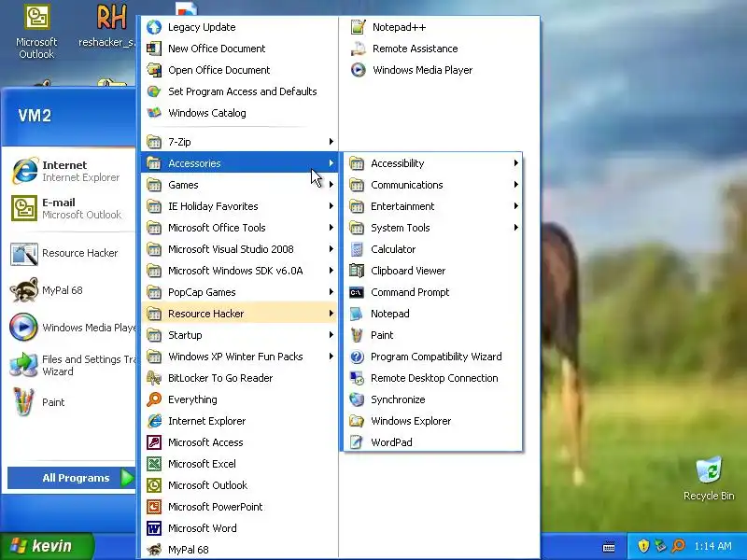The width and height of the screenshot is (747, 560).
Task: Click the Notepad icon in Accessories
Action: pyautogui.click(x=357, y=314)
